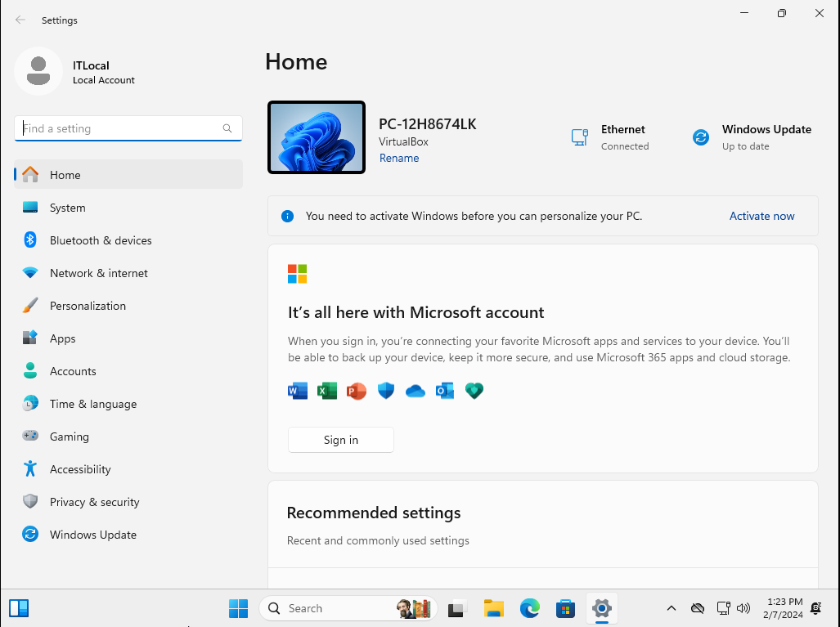Click the ITLocal Local Account name
The width and height of the screenshot is (840, 627).
[104, 72]
